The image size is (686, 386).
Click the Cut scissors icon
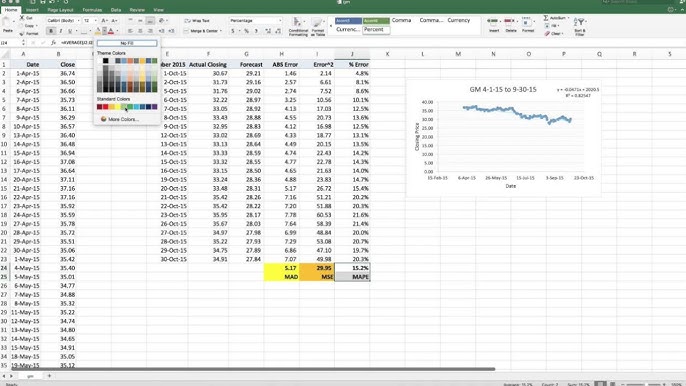22,18
